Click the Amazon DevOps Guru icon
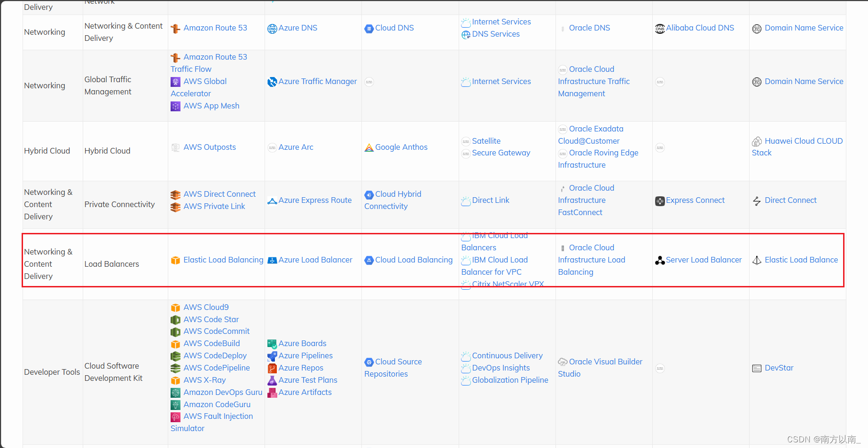Screen dimensions: 868x448 (175, 393)
